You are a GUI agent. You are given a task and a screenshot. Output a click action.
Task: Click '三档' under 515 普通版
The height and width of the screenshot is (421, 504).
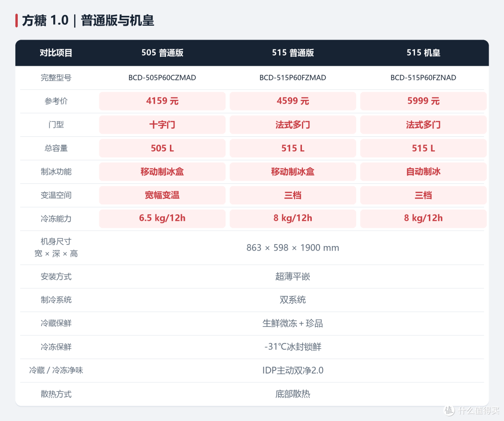coord(293,195)
